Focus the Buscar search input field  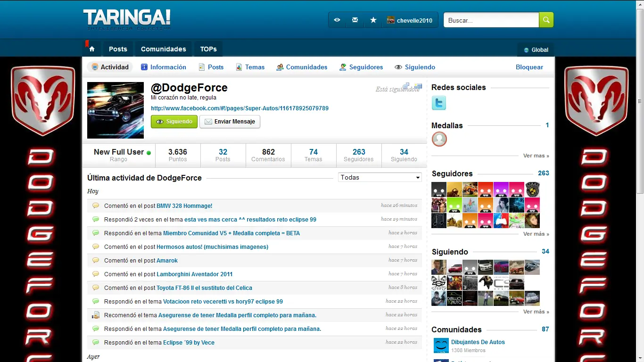tap(491, 20)
